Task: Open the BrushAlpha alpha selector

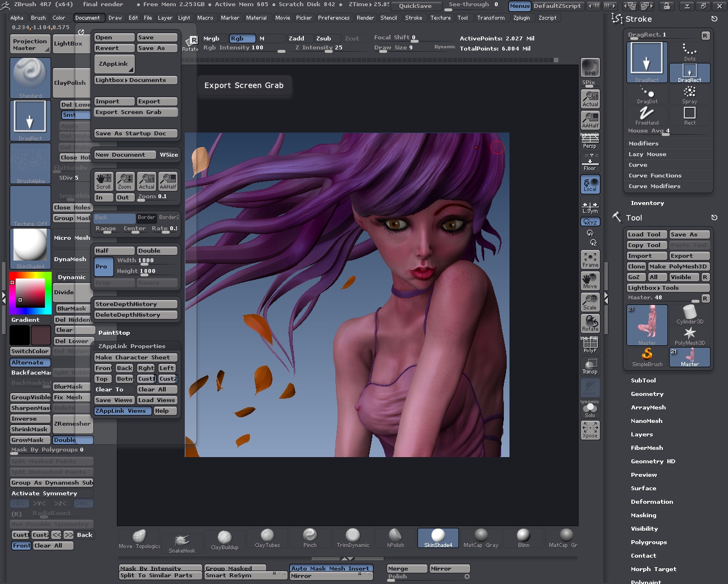Action: [x=30, y=163]
